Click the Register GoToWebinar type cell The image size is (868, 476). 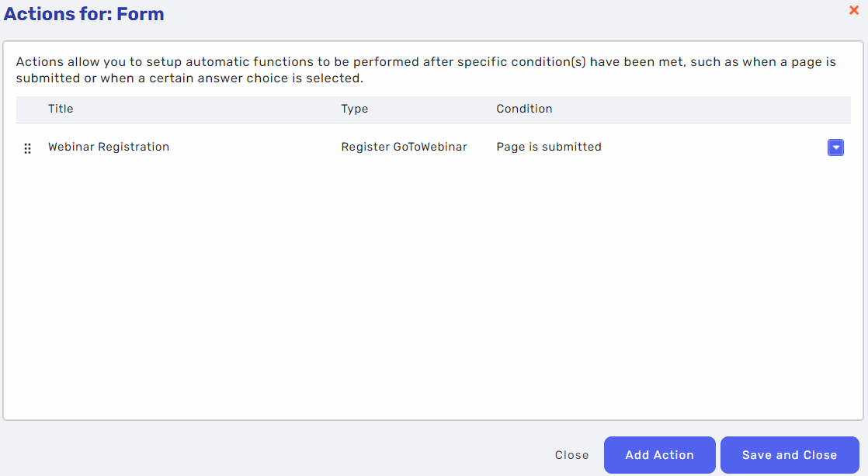[x=404, y=147]
